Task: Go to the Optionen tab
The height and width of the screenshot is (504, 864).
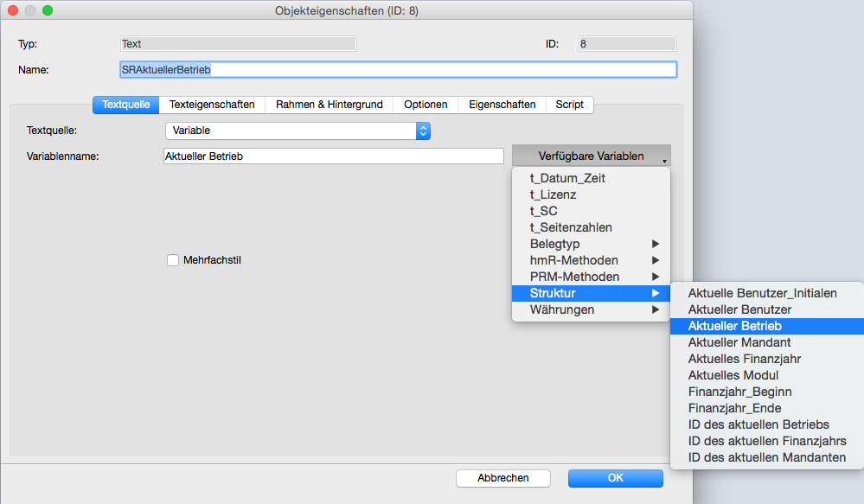Action: point(426,105)
